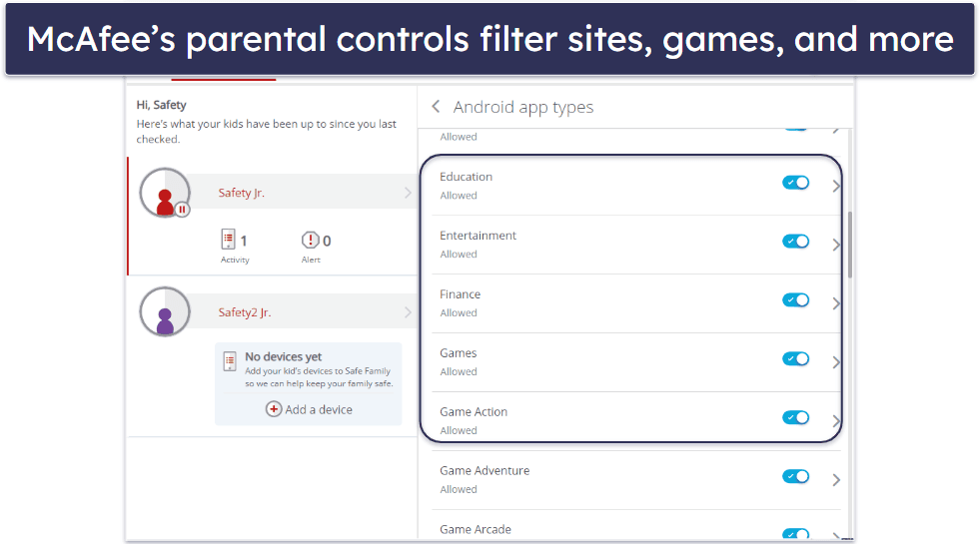The width and height of the screenshot is (980, 544).
Task: Turn off Games apps switch
Action: pos(795,358)
